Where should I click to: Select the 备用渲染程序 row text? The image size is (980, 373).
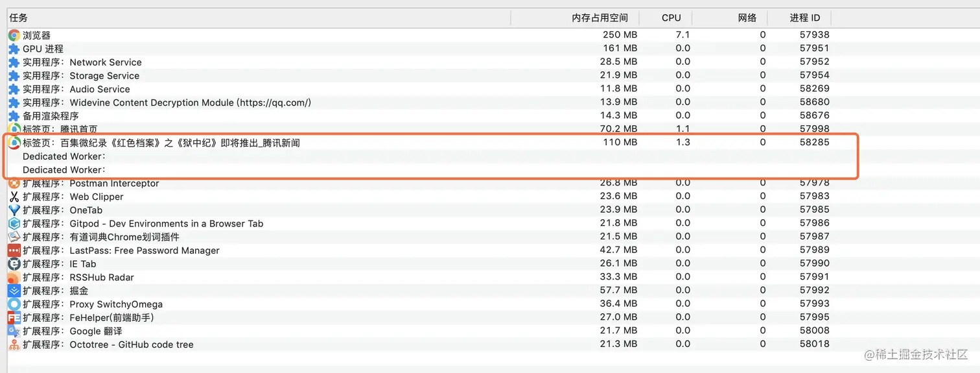tap(51, 116)
